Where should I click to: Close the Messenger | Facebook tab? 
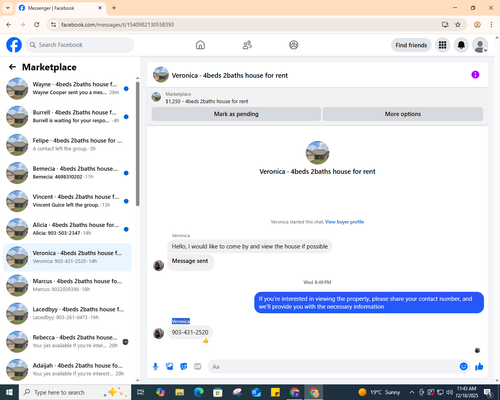point(100,8)
